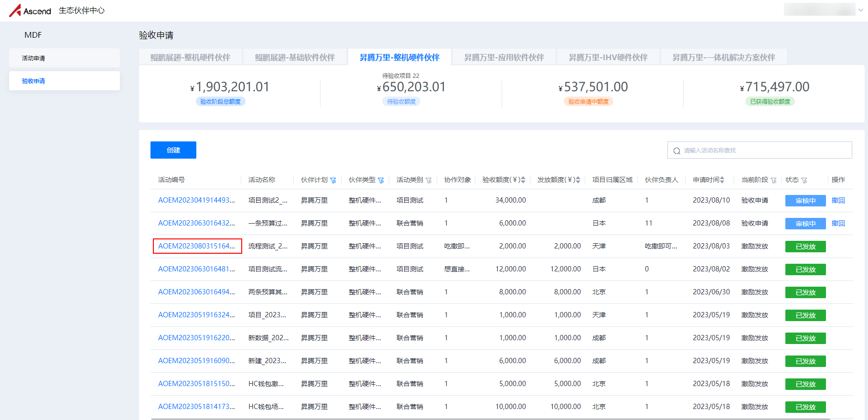Open activity AOEM2023051814173...

point(196,407)
